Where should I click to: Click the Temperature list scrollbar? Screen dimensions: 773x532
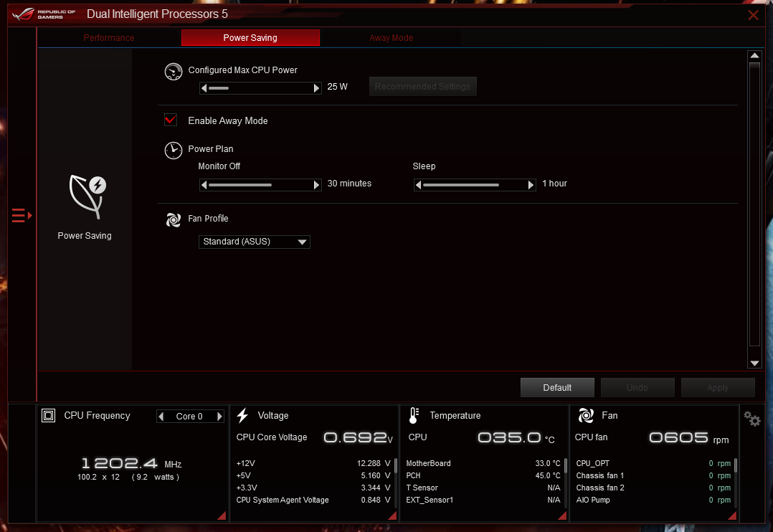pyautogui.click(x=566, y=483)
